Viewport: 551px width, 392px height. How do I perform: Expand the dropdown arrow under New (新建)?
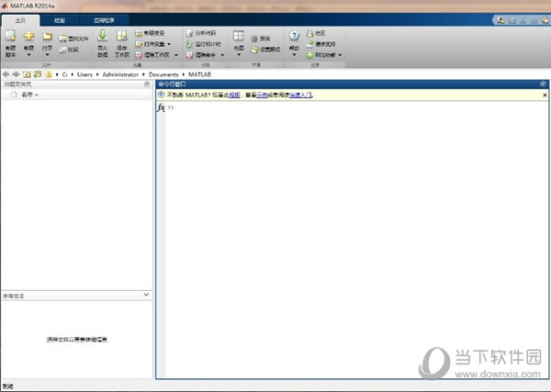click(x=28, y=55)
